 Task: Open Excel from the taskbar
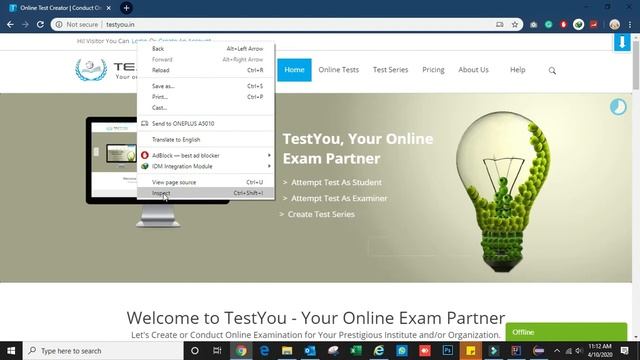click(x=356, y=351)
